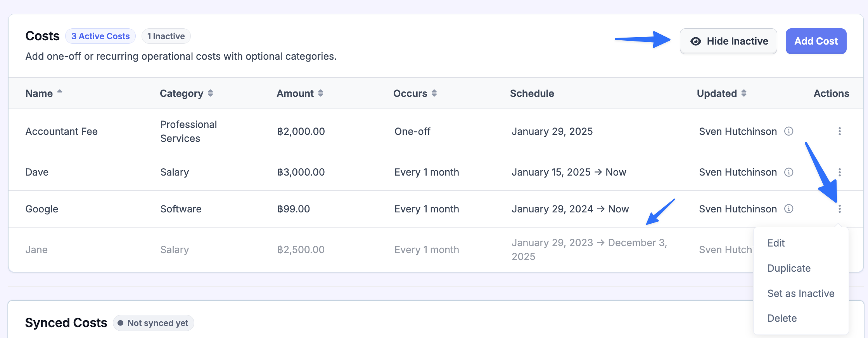Image resolution: width=868 pixels, height=338 pixels.
Task: Select the inactive Jane cost row
Action: click(36, 250)
